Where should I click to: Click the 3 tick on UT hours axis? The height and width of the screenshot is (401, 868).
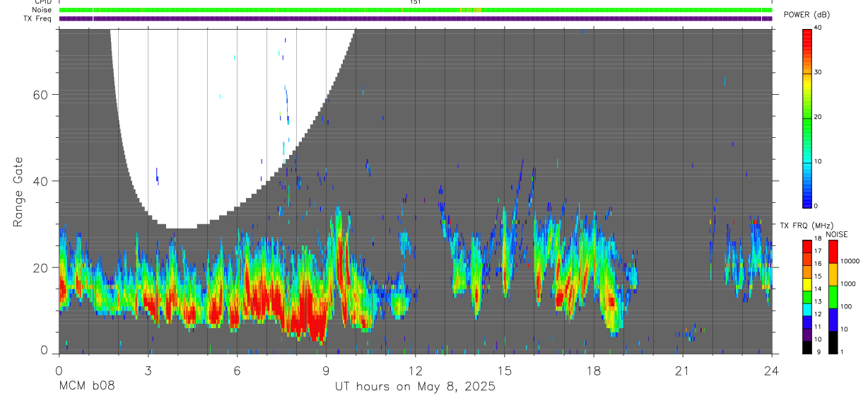pyautogui.click(x=148, y=370)
